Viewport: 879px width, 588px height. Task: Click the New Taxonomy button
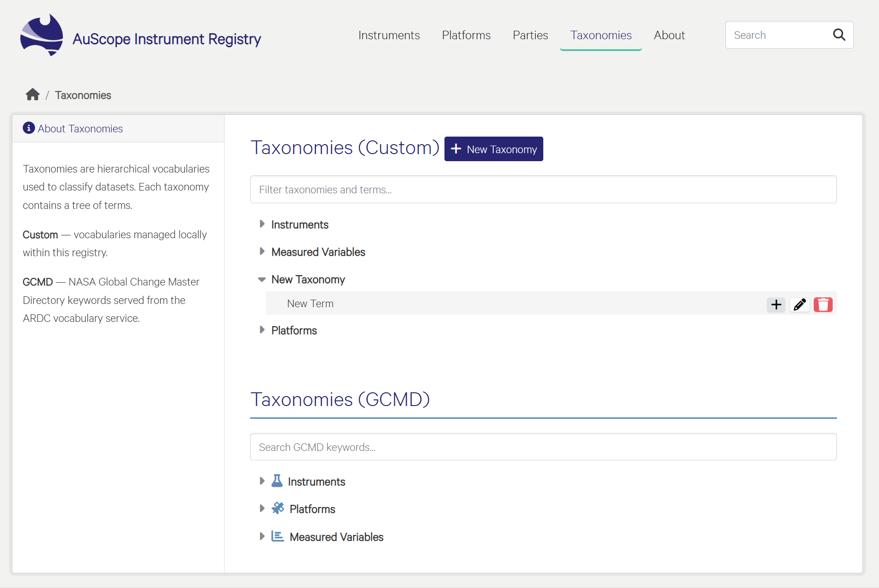494,149
